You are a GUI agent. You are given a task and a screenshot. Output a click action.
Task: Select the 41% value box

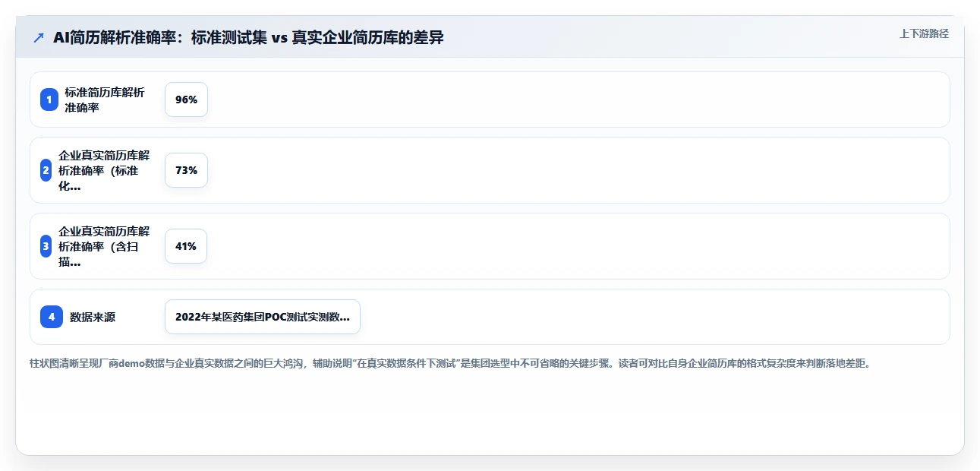tap(186, 246)
